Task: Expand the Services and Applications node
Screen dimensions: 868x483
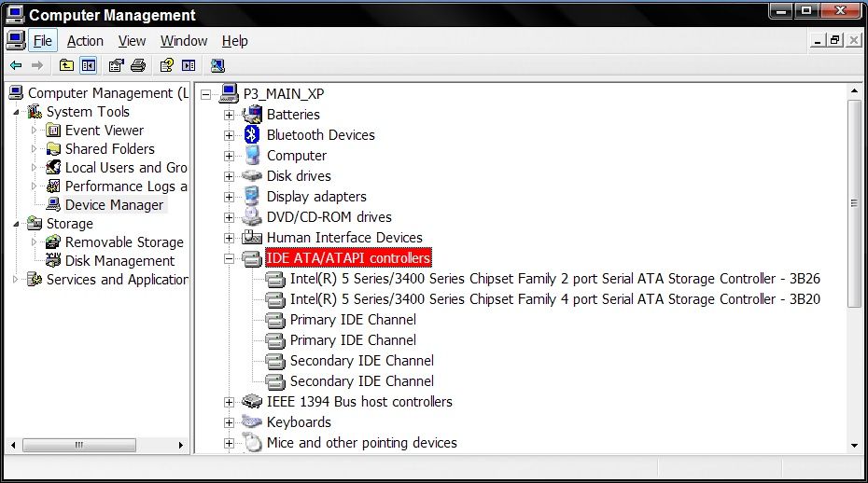Action: (x=16, y=280)
